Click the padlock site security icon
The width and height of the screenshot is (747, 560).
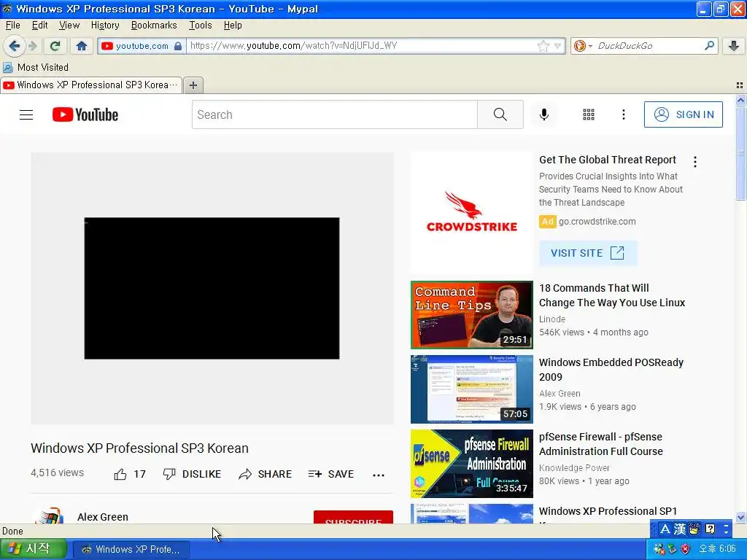[178, 46]
